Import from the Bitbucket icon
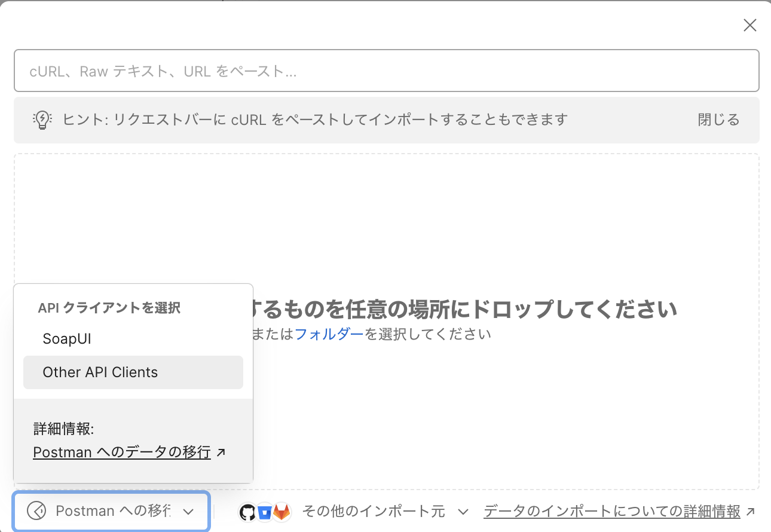 tap(265, 512)
